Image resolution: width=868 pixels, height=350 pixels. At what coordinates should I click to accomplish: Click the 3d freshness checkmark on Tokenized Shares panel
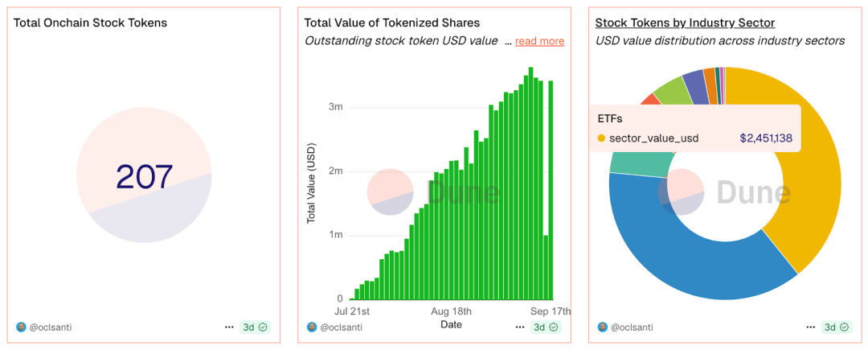pyautogui.click(x=555, y=327)
